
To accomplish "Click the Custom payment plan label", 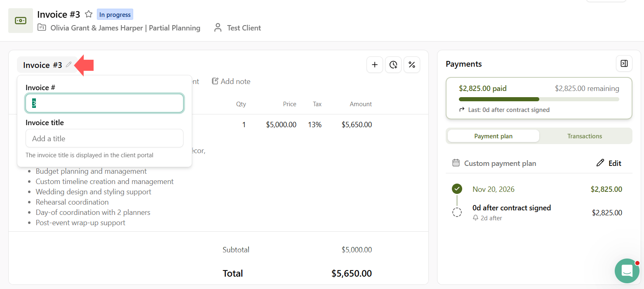I will pyautogui.click(x=500, y=163).
